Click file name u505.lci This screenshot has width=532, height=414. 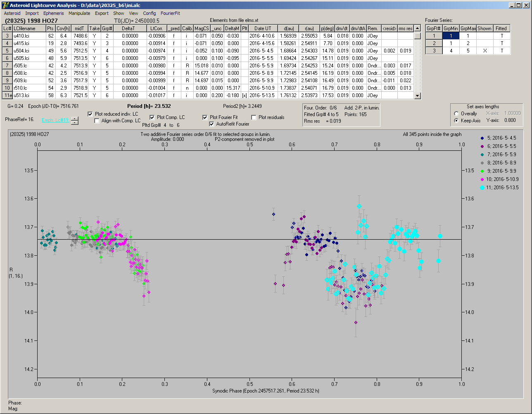29,58
